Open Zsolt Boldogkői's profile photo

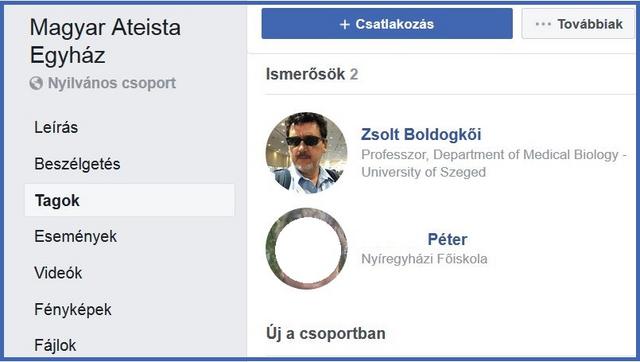point(306,153)
